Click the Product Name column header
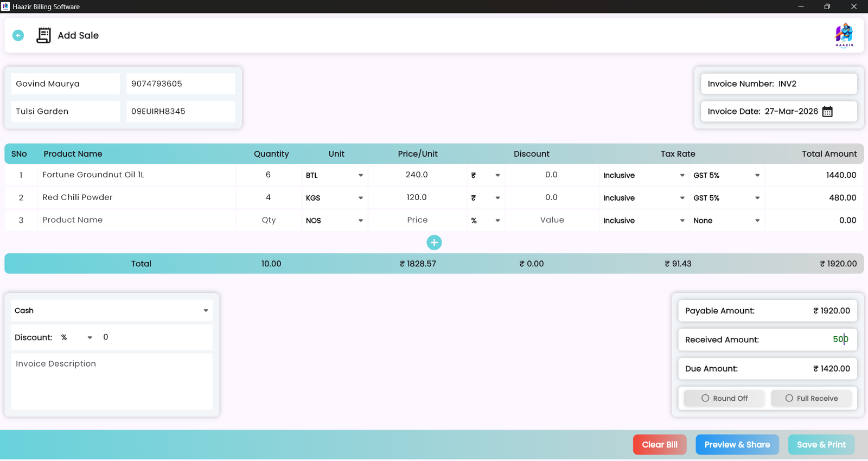Screen dimensions: 868x461 click(73, 154)
